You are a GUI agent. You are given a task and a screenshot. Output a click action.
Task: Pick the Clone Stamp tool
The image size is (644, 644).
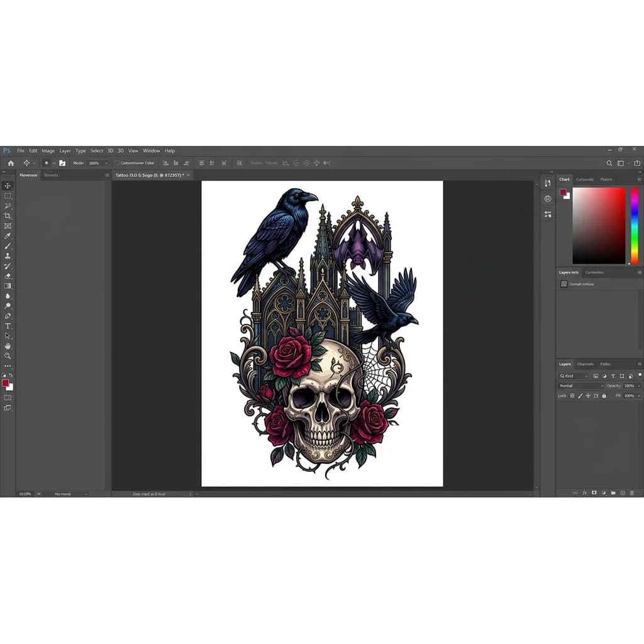(8, 256)
